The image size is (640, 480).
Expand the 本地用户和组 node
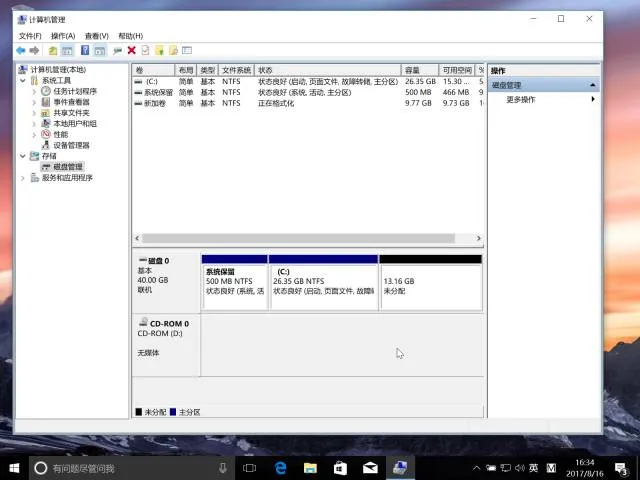34,124
